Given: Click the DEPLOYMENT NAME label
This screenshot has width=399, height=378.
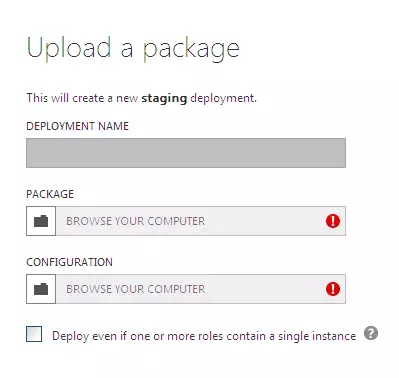Looking at the screenshot, I should point(77,126).
